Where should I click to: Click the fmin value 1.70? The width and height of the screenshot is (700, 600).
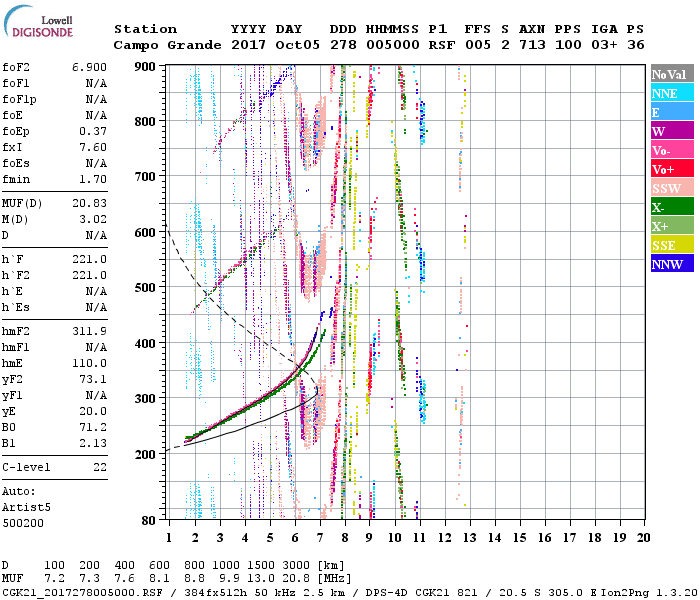point(93,179)
